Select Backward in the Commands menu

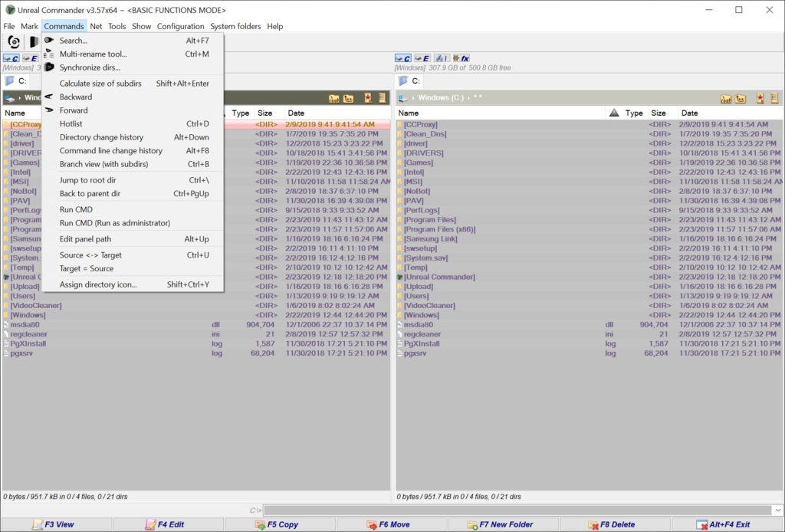[x=133, y=97]
